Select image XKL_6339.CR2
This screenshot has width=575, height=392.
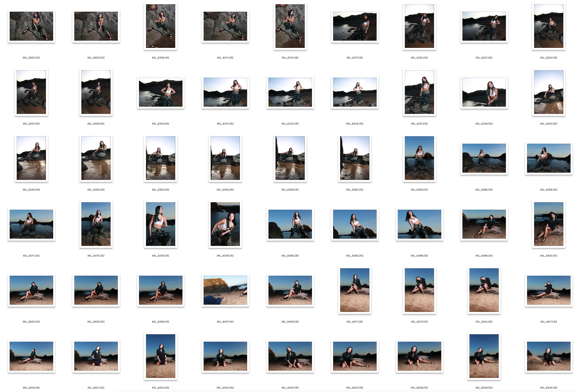point(484,92)
